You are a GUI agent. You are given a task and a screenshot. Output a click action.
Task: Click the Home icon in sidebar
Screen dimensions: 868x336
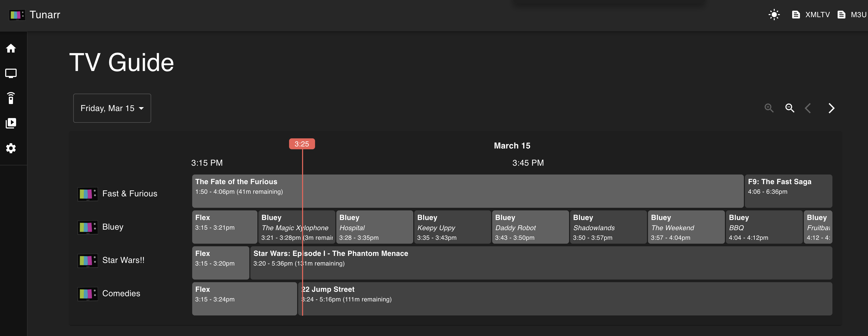tap(11, 48)
